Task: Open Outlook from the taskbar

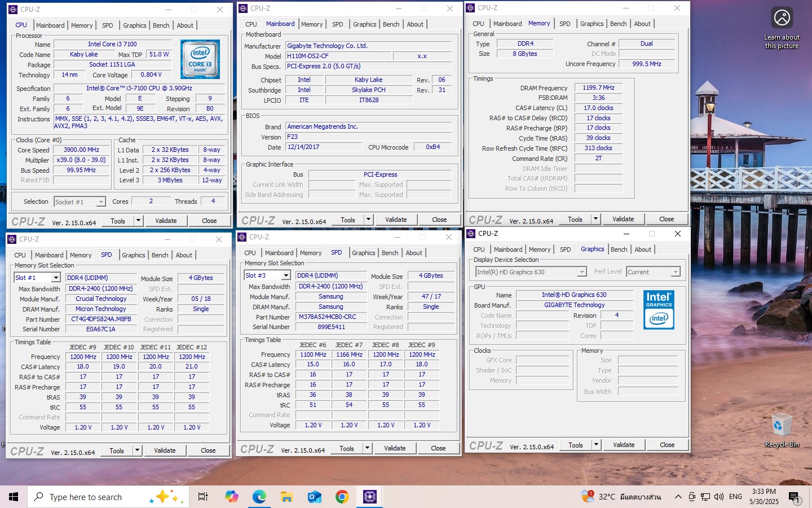Action: [x=314, y=497]
